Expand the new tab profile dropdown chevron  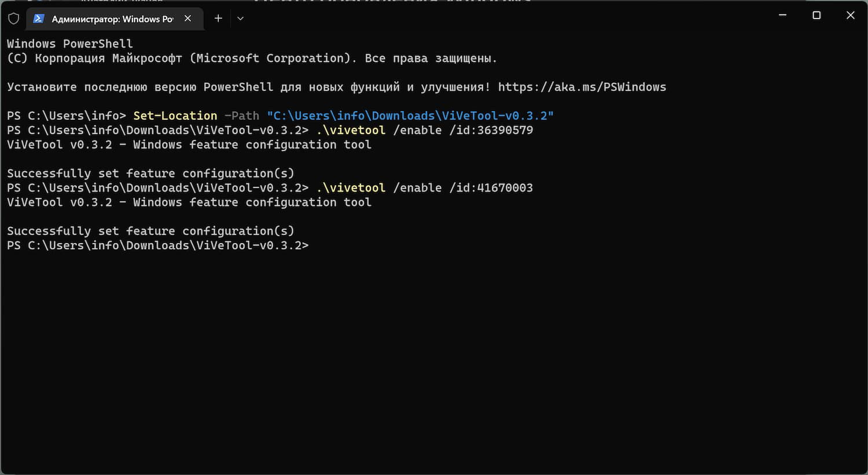241,19
